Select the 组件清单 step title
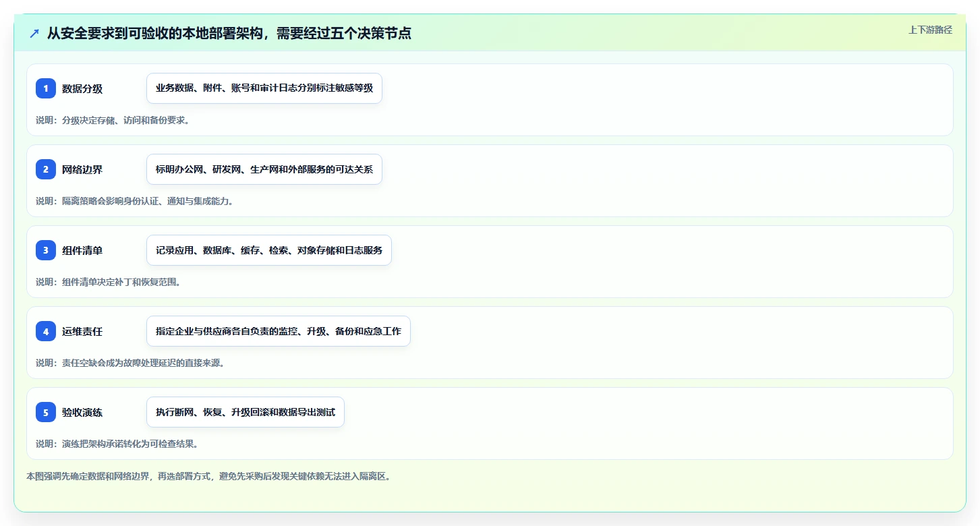Image resolution: width=980 pixels, height=526 pixels. 82,250
